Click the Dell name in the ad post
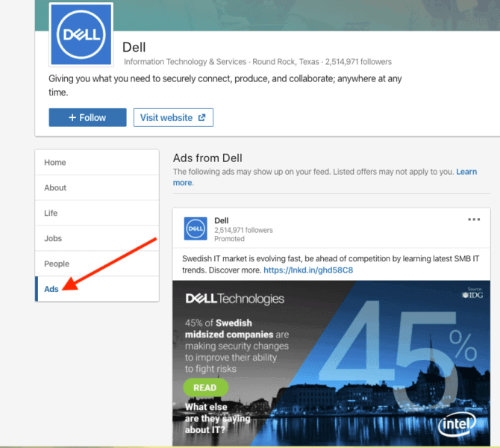This screenshot has height=448, width=500. coord(222,220)
